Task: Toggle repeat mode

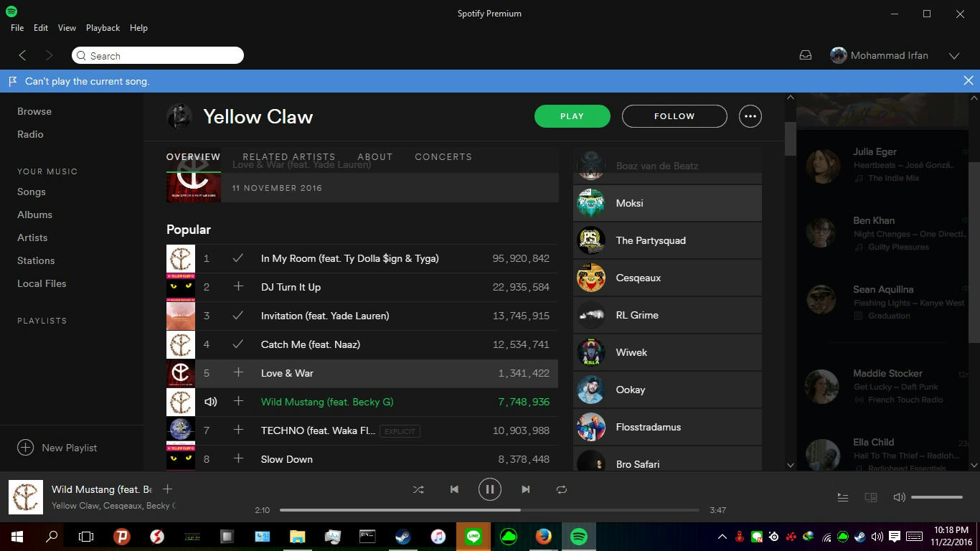Action: pyautogui.click(x=562, y=489)
